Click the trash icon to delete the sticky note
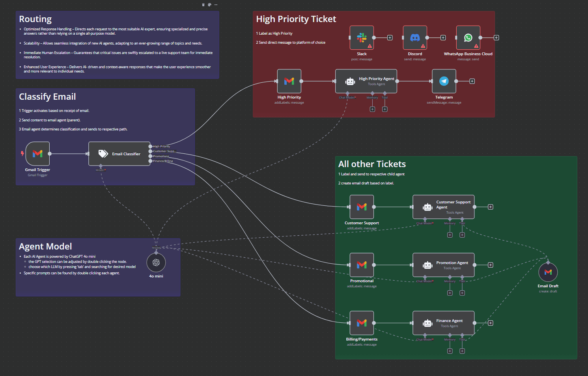This screenshot has height=376, width=588. pos(203,4)
